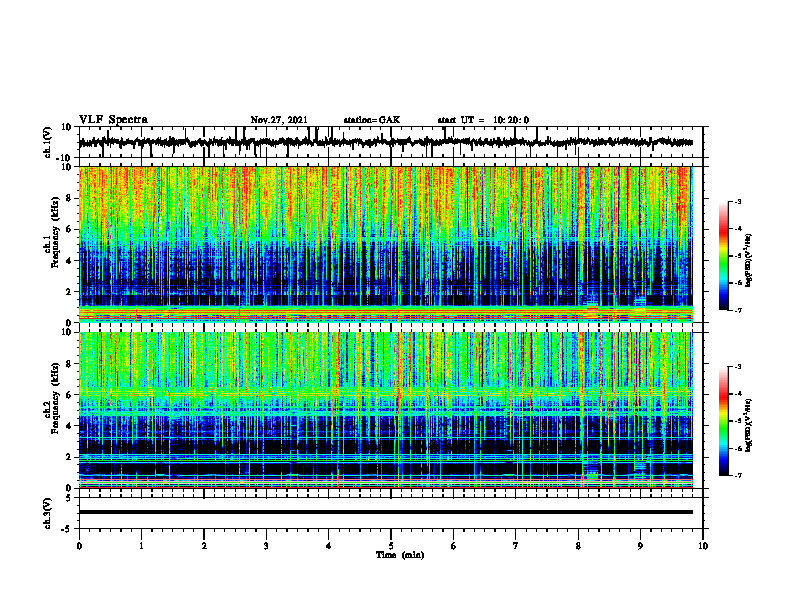Click the "ch.1(V)" waveform axis label
Image resolution: width=792 pixels, height=612 pixels.
48,142
